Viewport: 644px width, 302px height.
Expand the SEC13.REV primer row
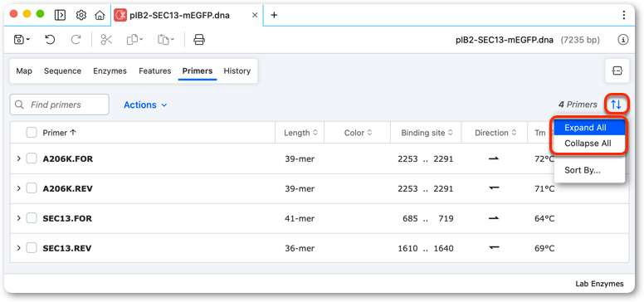(x=18, y=248)
